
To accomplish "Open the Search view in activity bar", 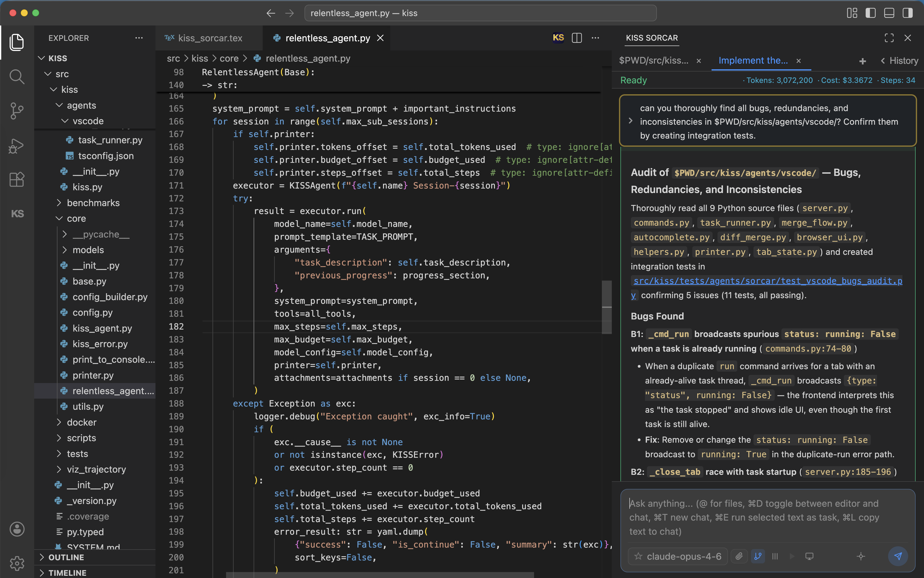I will coord(17,77).
